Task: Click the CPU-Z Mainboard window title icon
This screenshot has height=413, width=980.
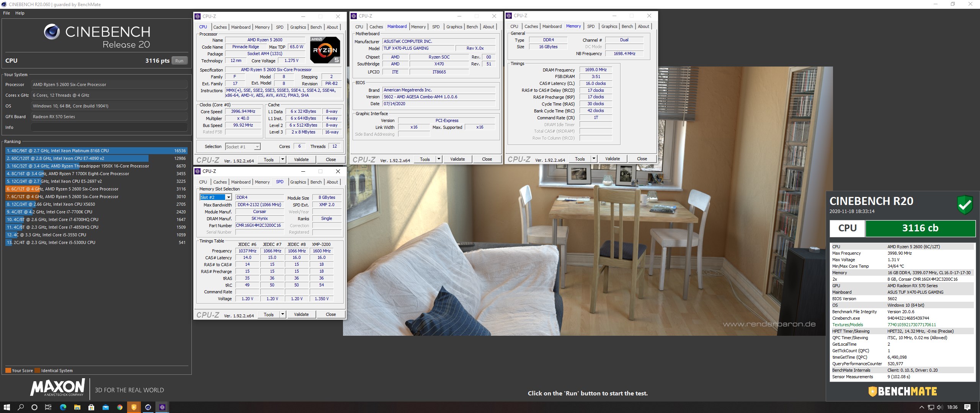Action: point(353,16)
